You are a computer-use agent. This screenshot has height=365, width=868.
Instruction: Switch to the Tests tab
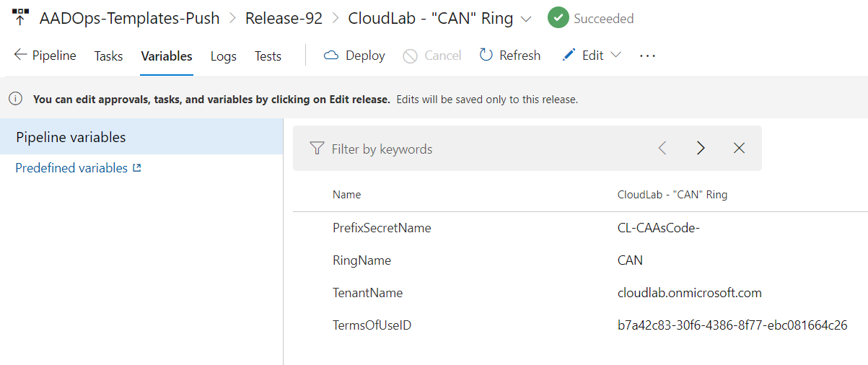pyautogui.click(x=268, y=56)
